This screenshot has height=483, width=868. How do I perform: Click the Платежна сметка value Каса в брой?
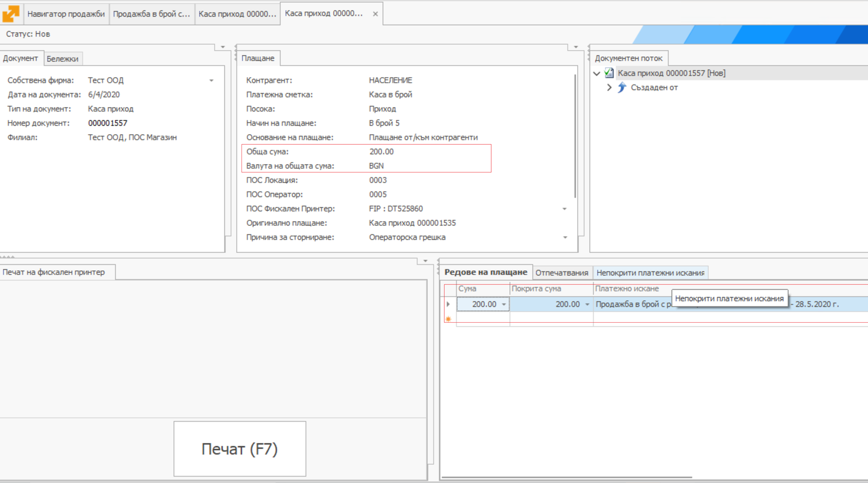click(x=390, y=94)
